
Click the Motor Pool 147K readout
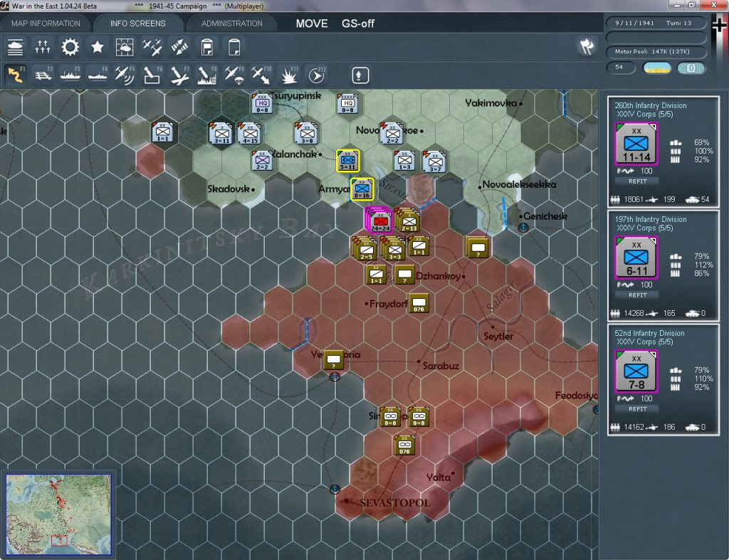point(655,51)
